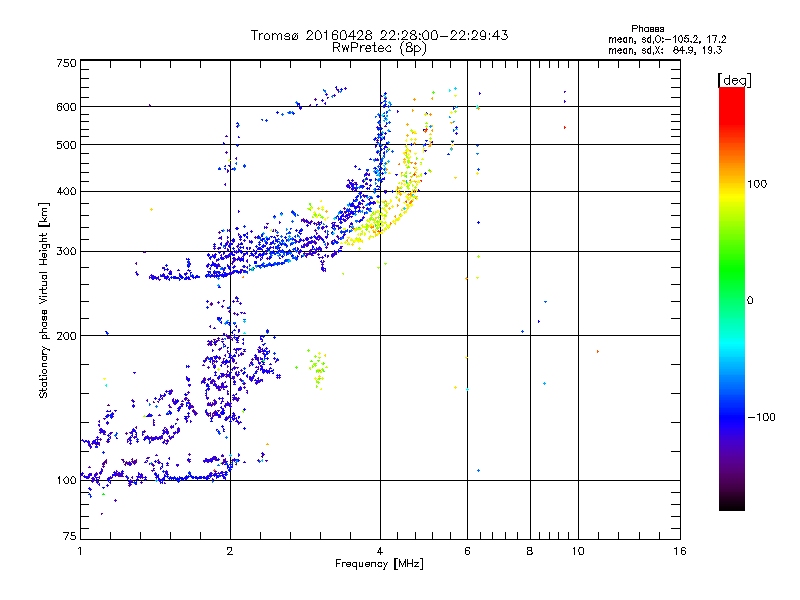Click the 'Phases' heading text
The image size is (800, 600).
coord(647,29)
